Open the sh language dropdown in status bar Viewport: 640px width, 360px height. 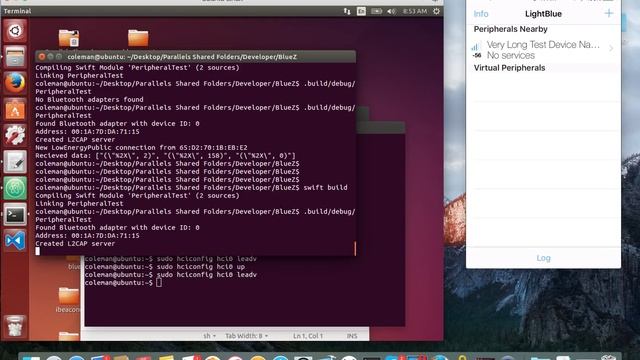tap(209, 336)
